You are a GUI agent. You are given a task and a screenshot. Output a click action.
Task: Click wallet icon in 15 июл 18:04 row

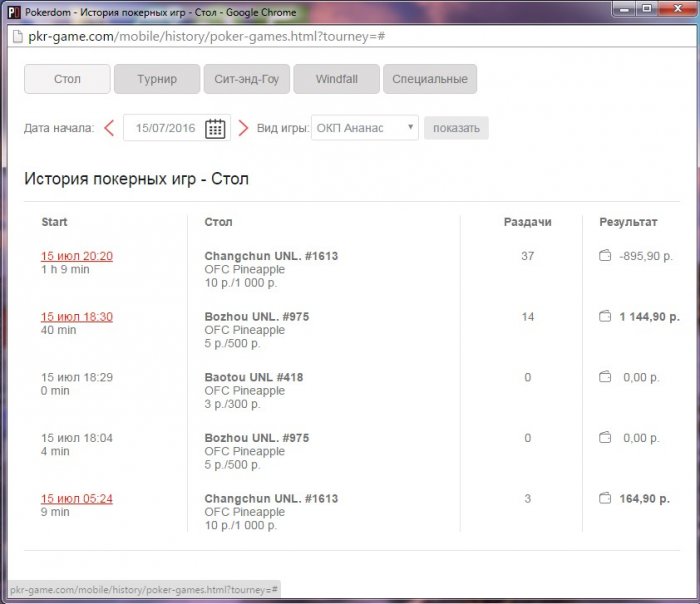[x=605, y=437]
